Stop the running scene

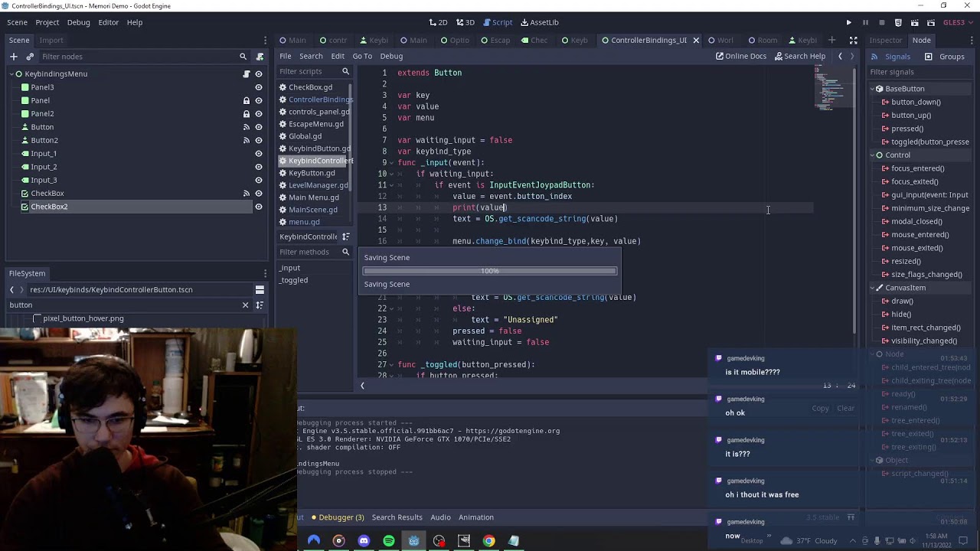882,22
